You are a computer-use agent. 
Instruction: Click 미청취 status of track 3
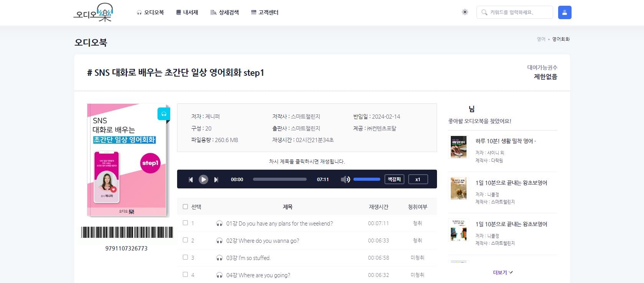pyautogui.click(x=417, y=258)
